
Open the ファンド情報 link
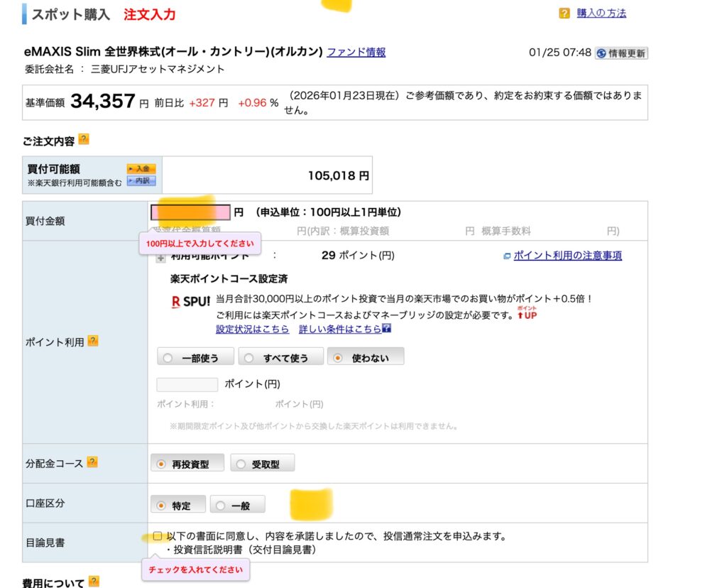point(356,52)
